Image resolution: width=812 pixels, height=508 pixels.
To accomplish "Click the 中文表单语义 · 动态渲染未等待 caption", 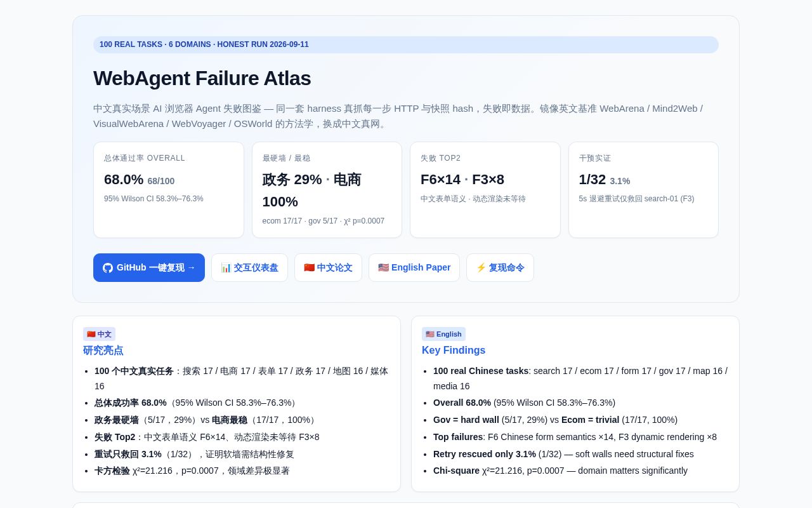I will click(x=473, y=199).
